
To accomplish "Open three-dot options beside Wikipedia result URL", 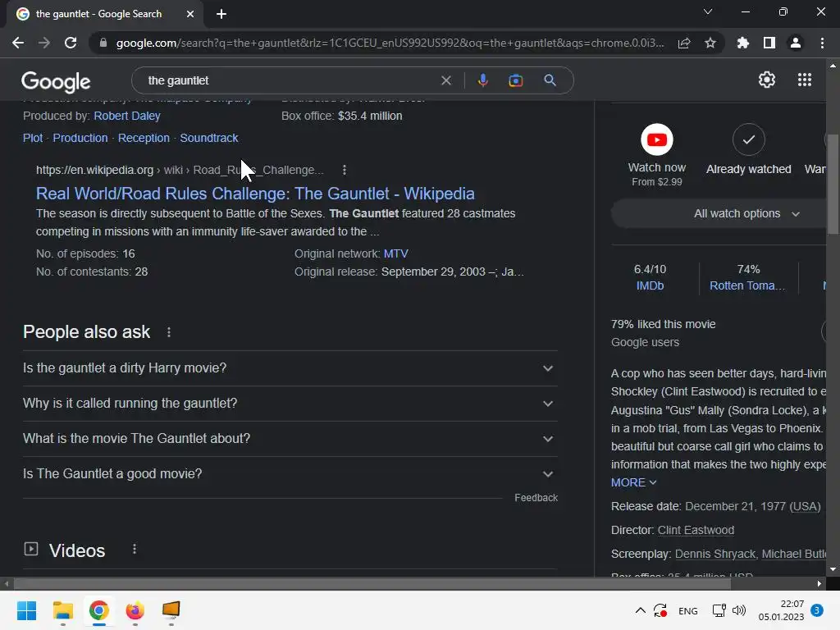I will tap(345, 170).
